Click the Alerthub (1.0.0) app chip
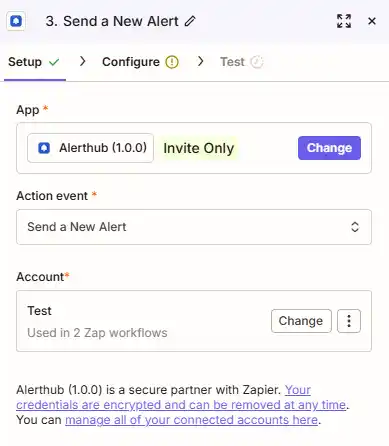 [x=90, y=148]
